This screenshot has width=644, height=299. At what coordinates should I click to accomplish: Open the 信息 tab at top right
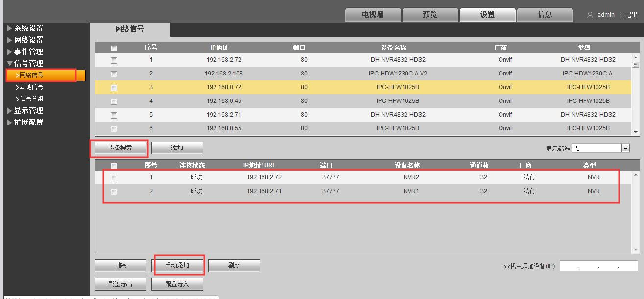(x=545, y=14)
